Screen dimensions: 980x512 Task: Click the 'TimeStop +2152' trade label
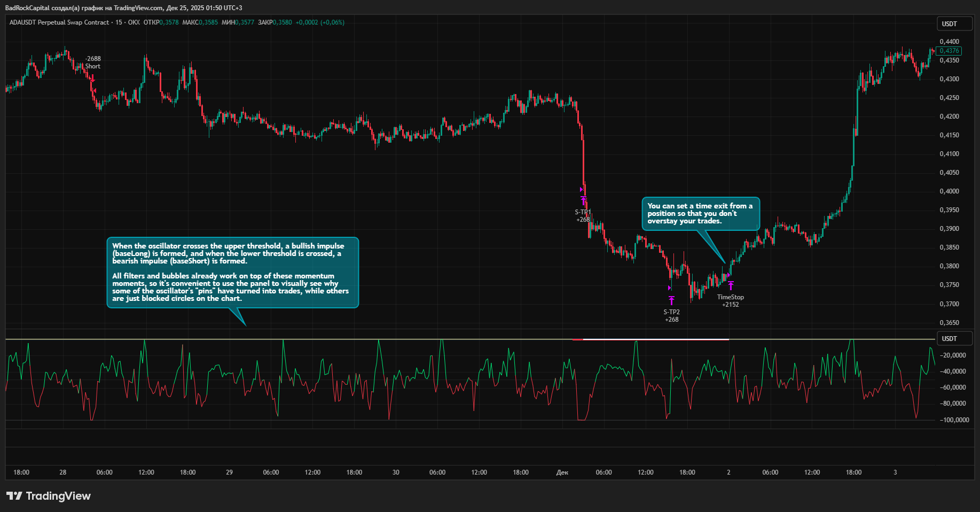click(730, 301)
